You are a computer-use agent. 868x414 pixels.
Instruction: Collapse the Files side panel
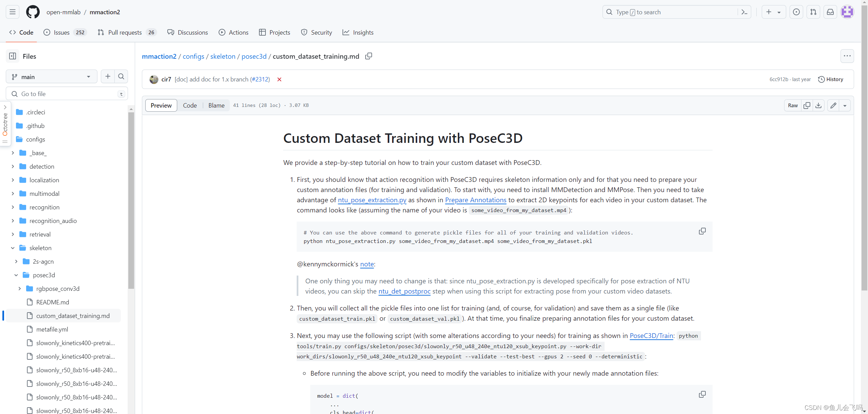tap(13, 56)
